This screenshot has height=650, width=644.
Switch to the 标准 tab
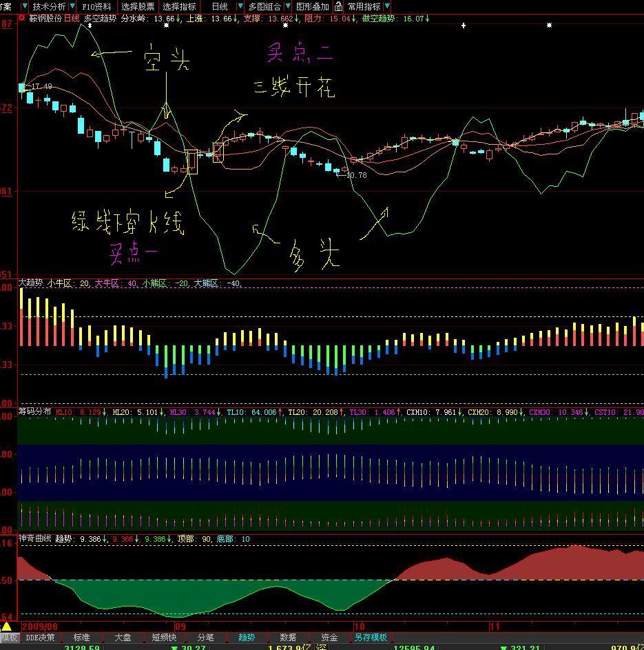[81, 637]
